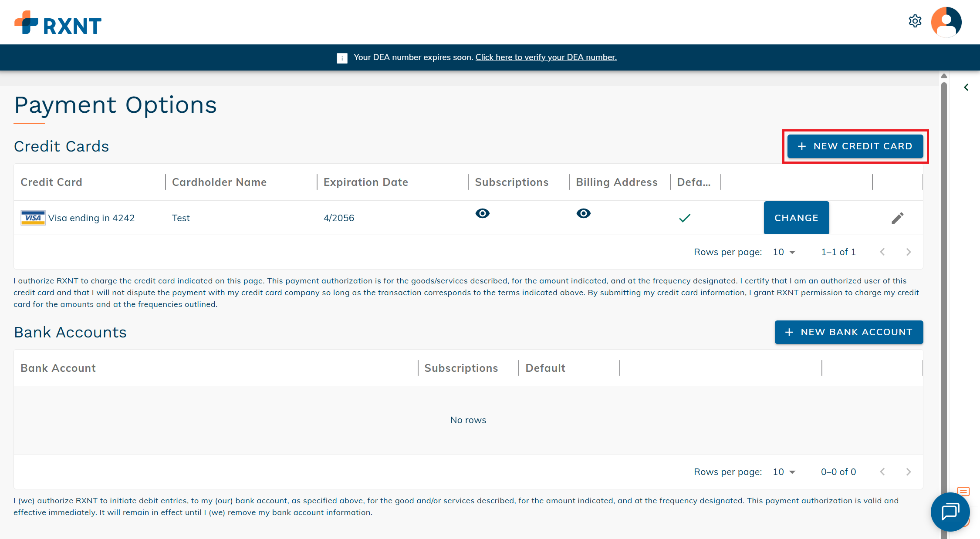The height and width of the screenshot is (539, 980).
Task: Edit the Visa card with pencil icon
Action: [x=897, y=218]
